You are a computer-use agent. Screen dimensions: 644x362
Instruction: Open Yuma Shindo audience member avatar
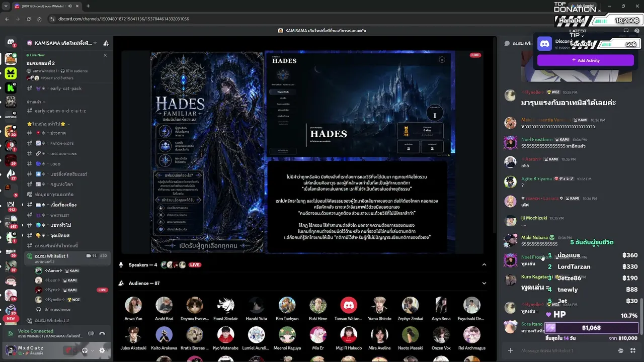click(379, 305)
